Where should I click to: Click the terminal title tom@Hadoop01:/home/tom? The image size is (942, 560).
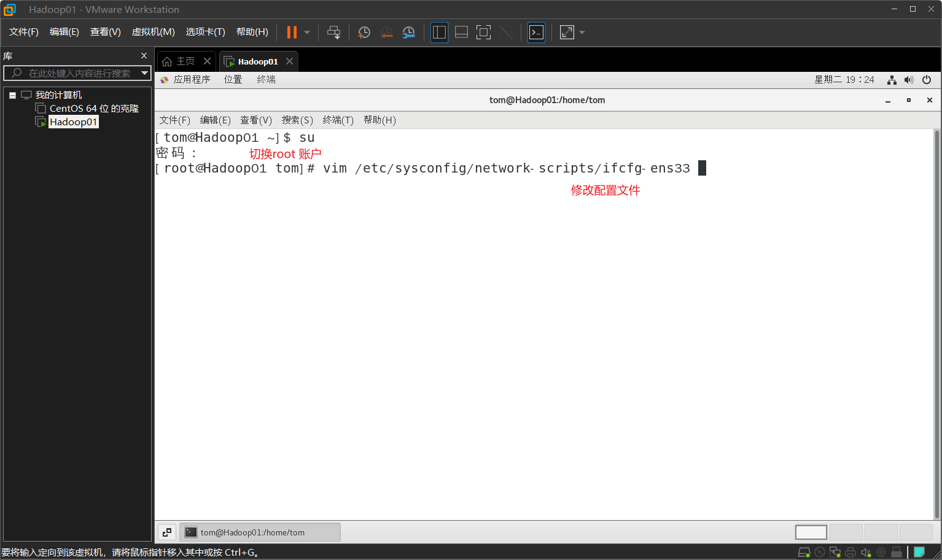[547, 100]
